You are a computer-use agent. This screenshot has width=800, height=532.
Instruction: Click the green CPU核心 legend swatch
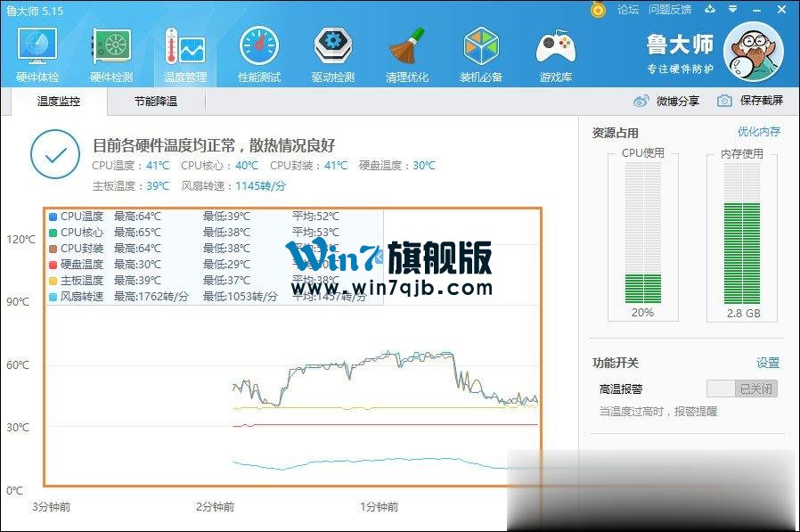coord(53,233)
